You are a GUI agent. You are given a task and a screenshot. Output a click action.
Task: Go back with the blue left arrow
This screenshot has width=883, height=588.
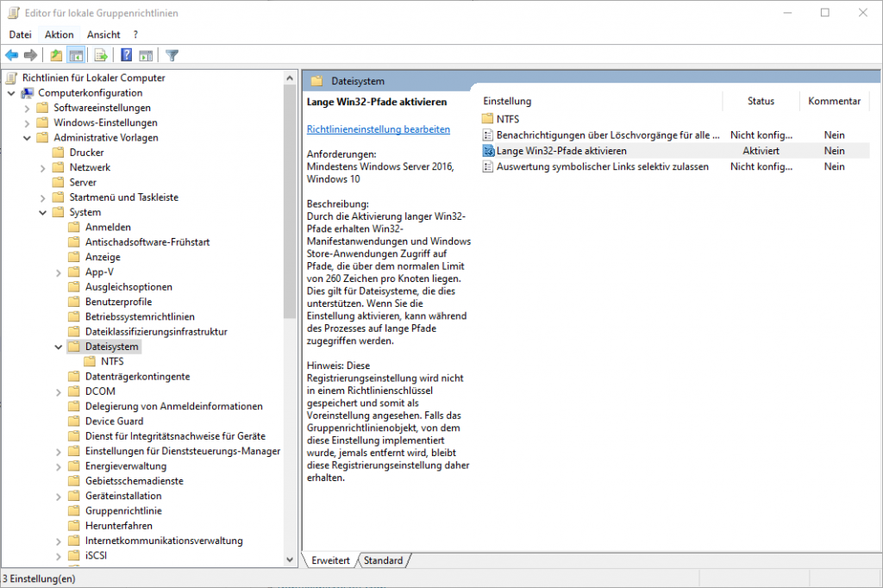[x=12, y=55]
